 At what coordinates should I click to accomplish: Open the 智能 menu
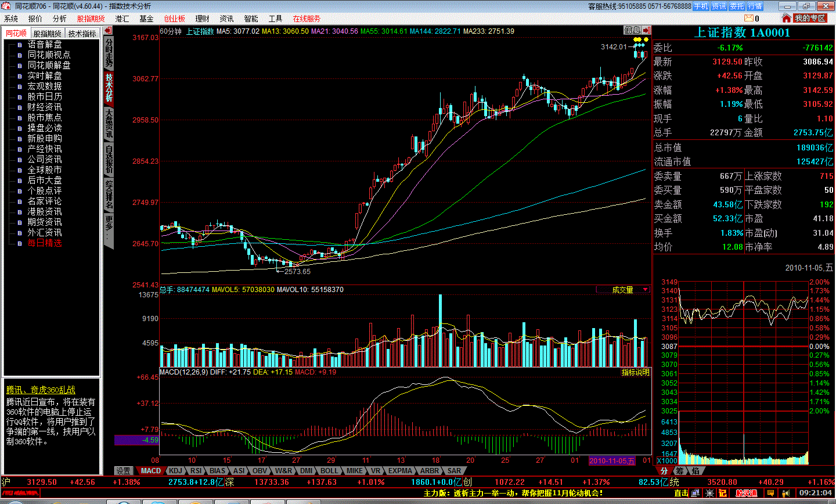coord(251,19)
